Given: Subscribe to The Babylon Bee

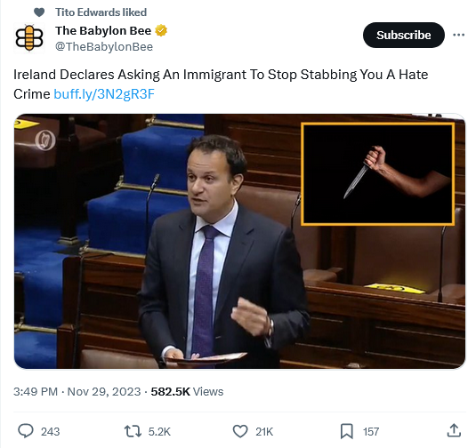Looking at the screenshot, I should pyautogui.click(x=403, y=35).
